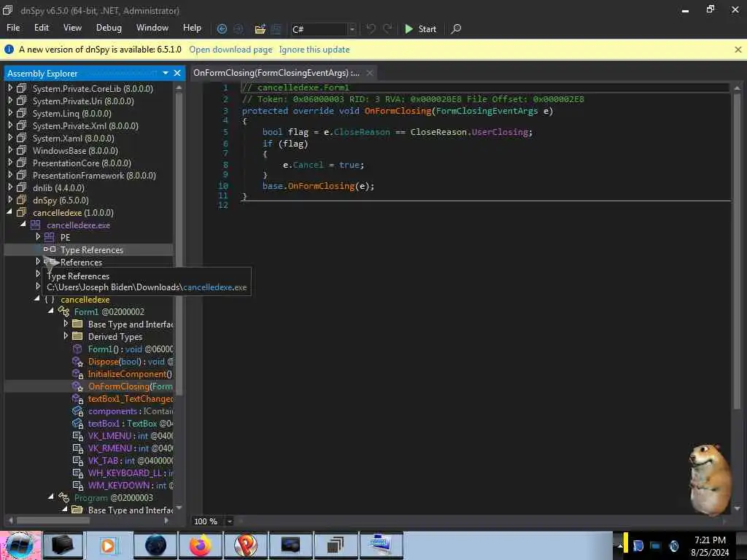
Task: Expand System.Private.CoreLib assembly node
Action: (10, 88)
